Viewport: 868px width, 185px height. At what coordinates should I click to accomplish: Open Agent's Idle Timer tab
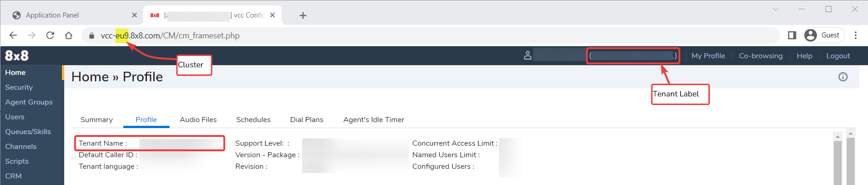(374, 120)
